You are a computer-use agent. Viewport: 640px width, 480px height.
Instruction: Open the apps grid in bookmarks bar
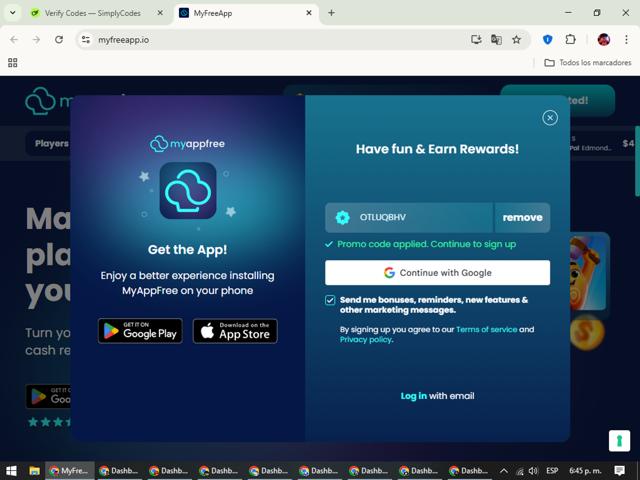pyautogui.click(x=13, y=62)
